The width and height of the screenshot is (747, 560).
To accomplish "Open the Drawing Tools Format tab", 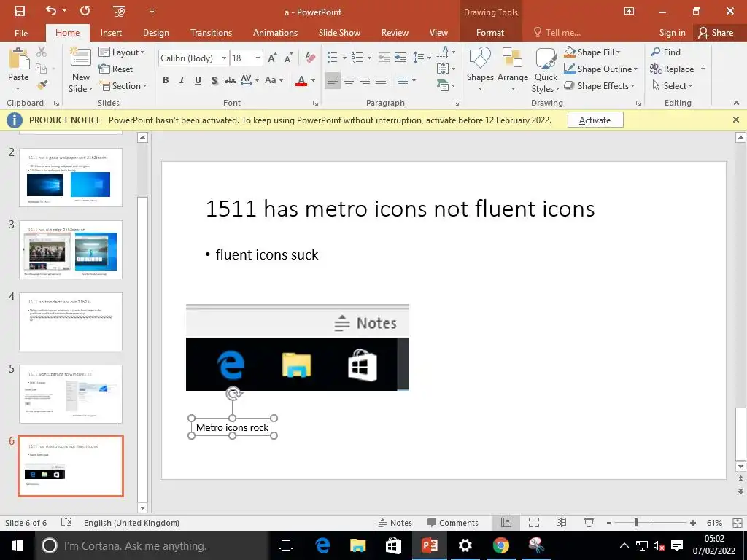I will tap(490, 33).
